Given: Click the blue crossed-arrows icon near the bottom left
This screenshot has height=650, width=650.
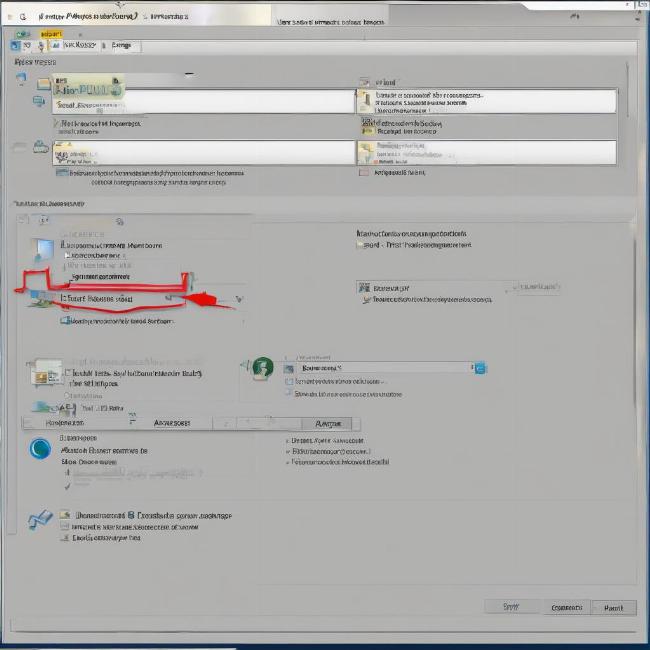Looking at the screenshot, I should point(40,520).
